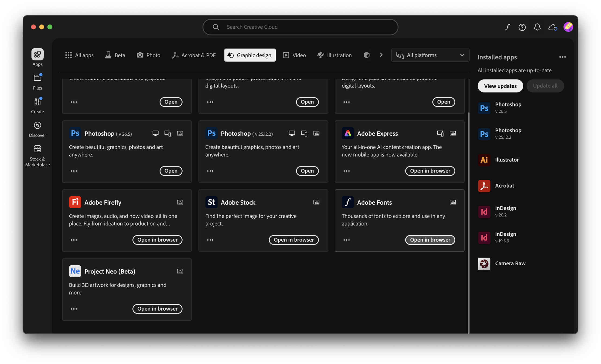This screenshot has height=364, width=601.
Task: Click Illustrator in the installed apps list
Action: (x=507, y=160)
